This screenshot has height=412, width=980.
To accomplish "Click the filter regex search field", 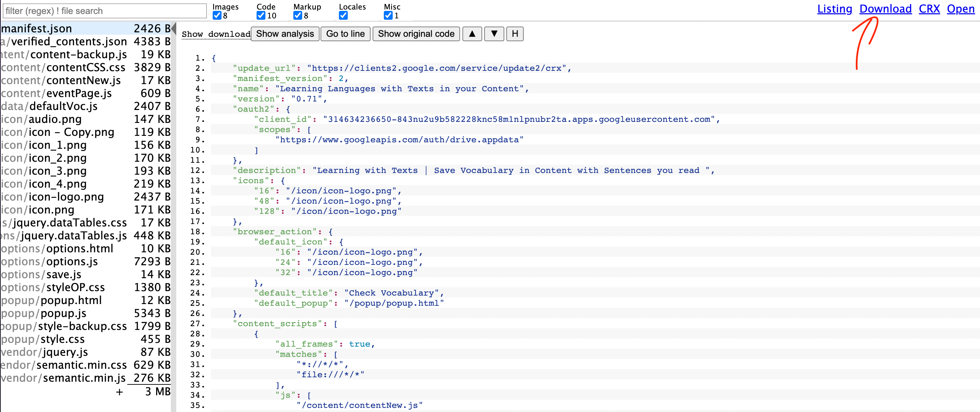I will (104, 11).
